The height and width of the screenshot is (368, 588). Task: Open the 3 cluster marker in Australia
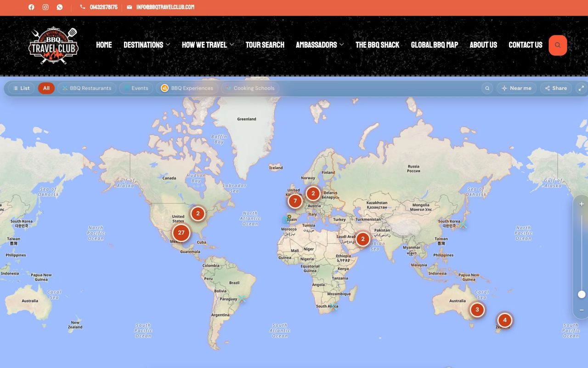point(477,310)
